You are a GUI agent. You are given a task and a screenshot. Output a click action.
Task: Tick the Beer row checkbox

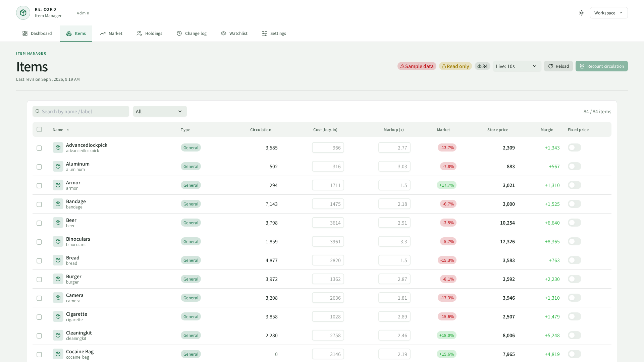coord(39,223)
